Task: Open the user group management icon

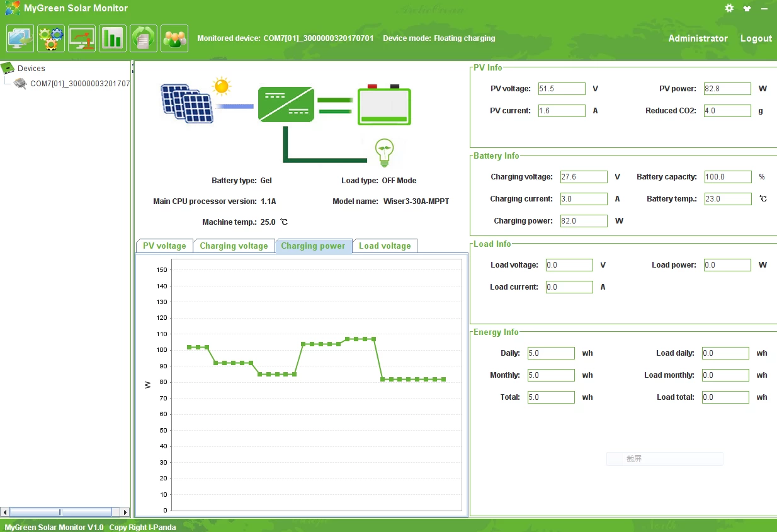Action: (174, 38)
